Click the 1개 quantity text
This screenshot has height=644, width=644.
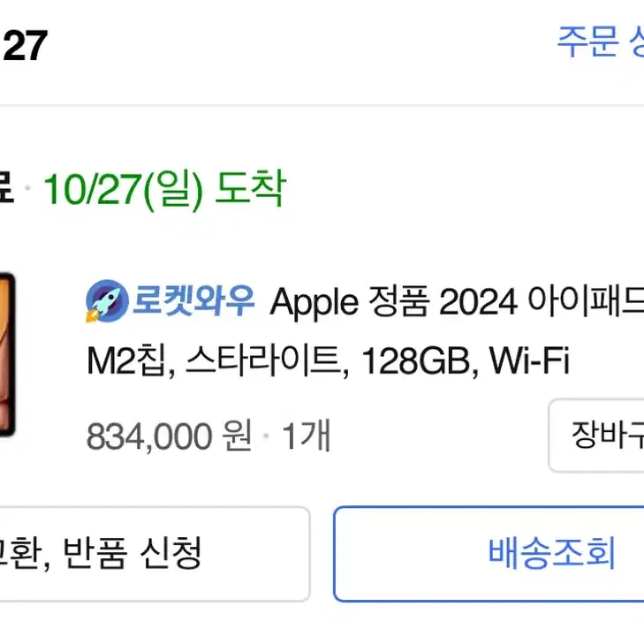pos(306,436)
